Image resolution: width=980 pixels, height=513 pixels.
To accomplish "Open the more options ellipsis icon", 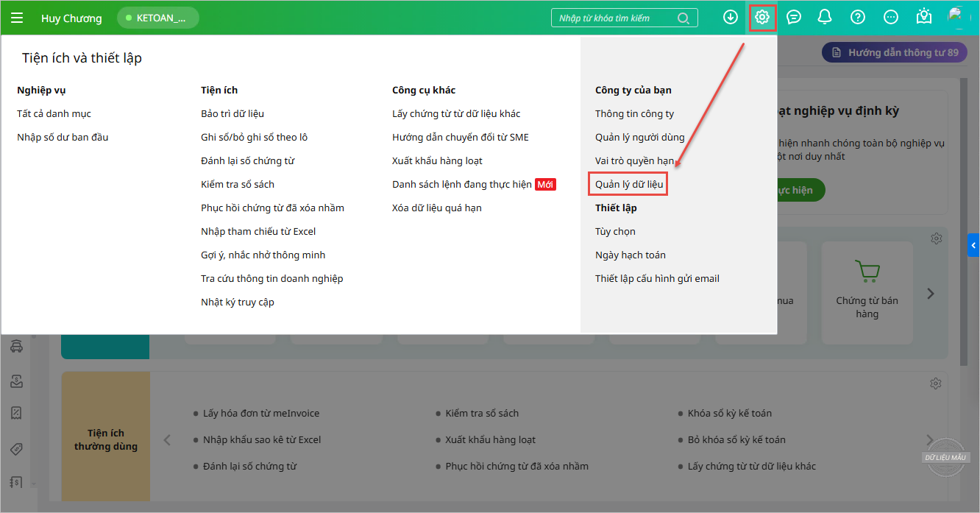I will click(x=891, y=17).
